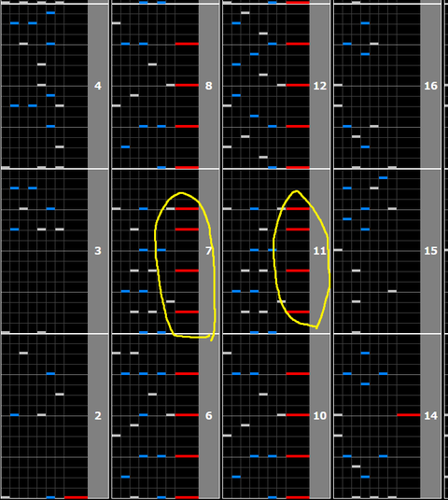Image resolution: width=448 pixels, height=500 pixels.
Task: Click the topmost white note in measure 12
Action: click(245, 13)
